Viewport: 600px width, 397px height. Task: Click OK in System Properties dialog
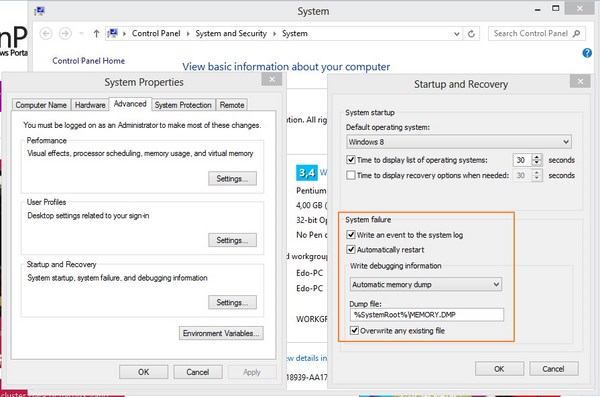pos(143,372)
